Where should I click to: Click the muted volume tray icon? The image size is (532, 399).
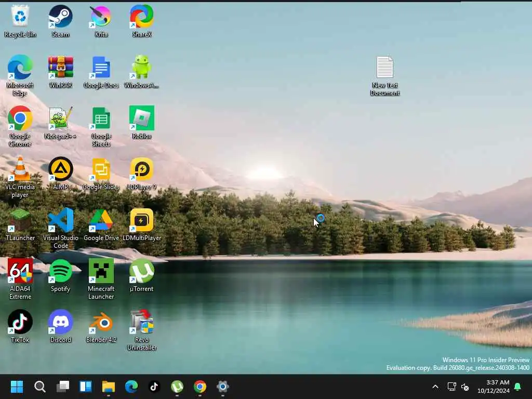click(x=465, y=387)
